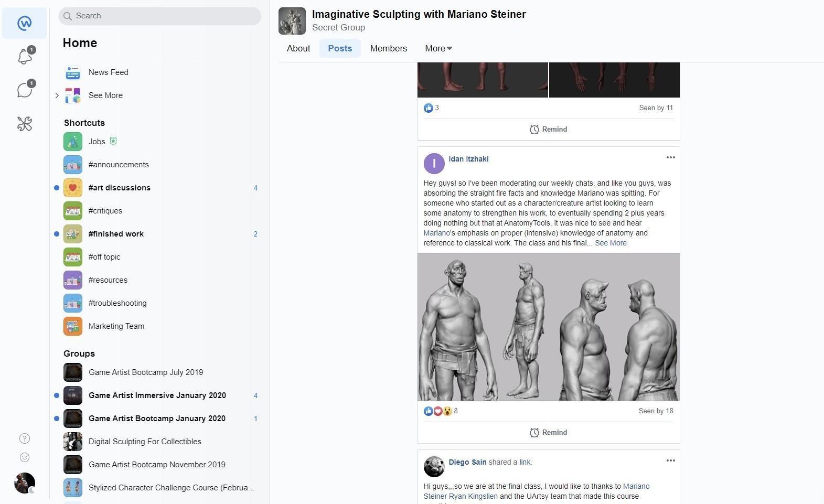The height and width of the screenshot is (504, 824).
Task: Open options menu on Diego Sain's post
Action: 670,460
